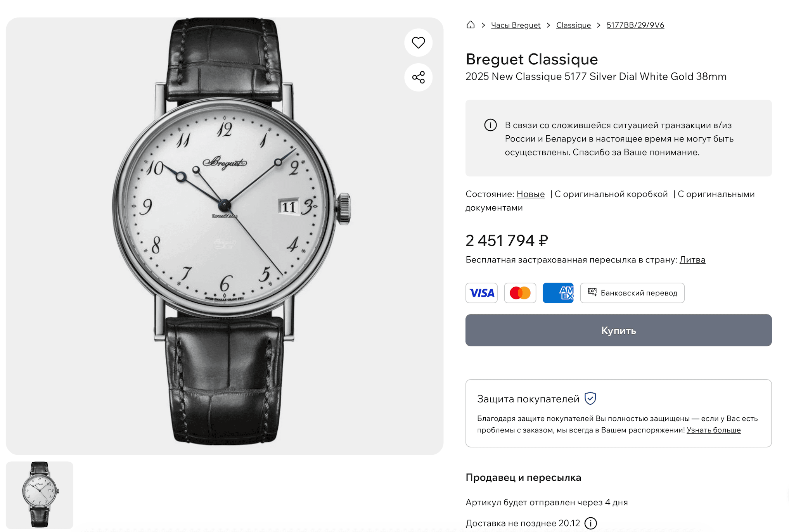This screenshot has height=532, width=789.
Task: Select the Visa payment icon
Action: 481,293
